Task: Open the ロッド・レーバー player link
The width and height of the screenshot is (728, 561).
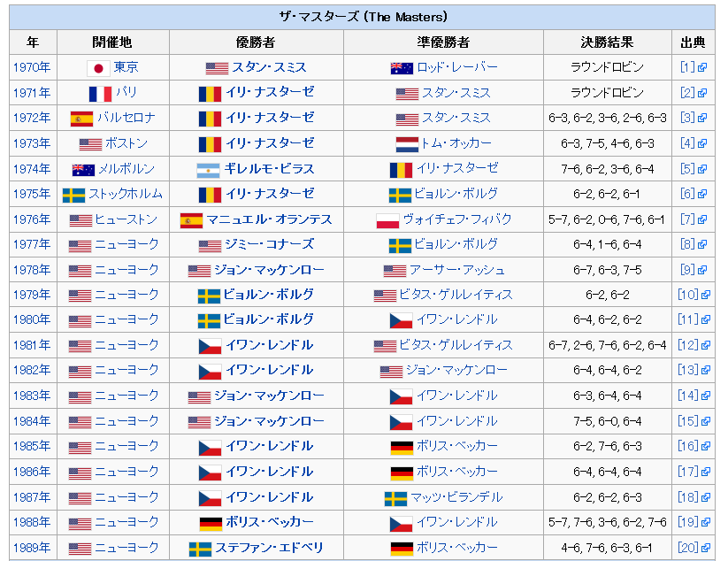Action: click(x=457, y=67)
